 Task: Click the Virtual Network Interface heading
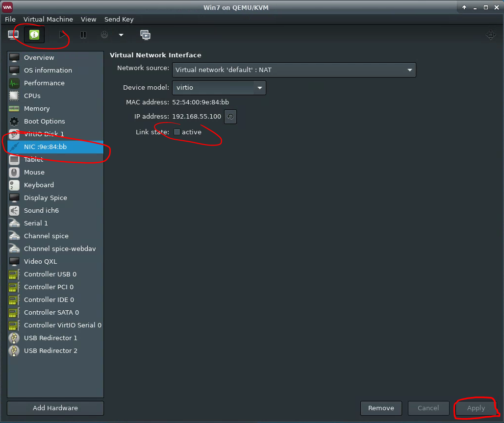pyautogui.click(x=155, y=55)
